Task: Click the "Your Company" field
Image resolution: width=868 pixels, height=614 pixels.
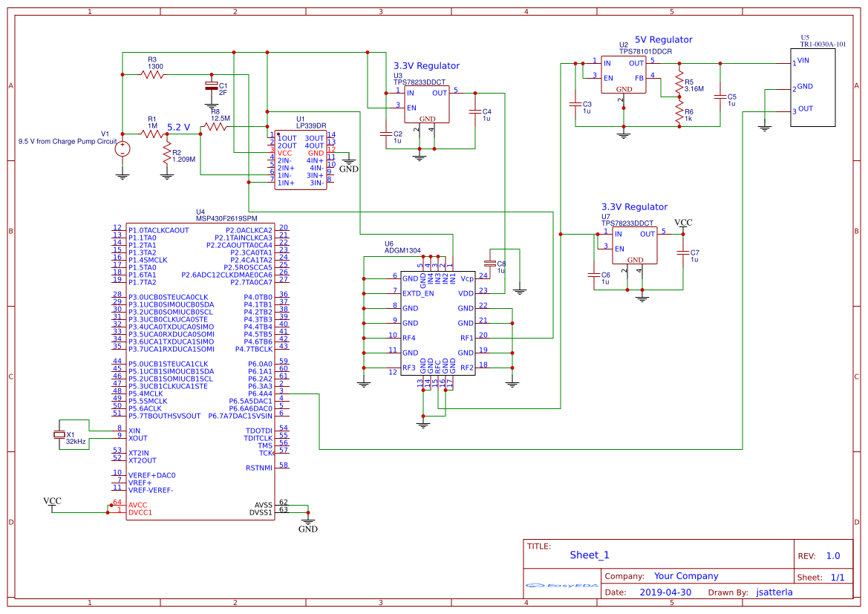Action: point(685,576)
